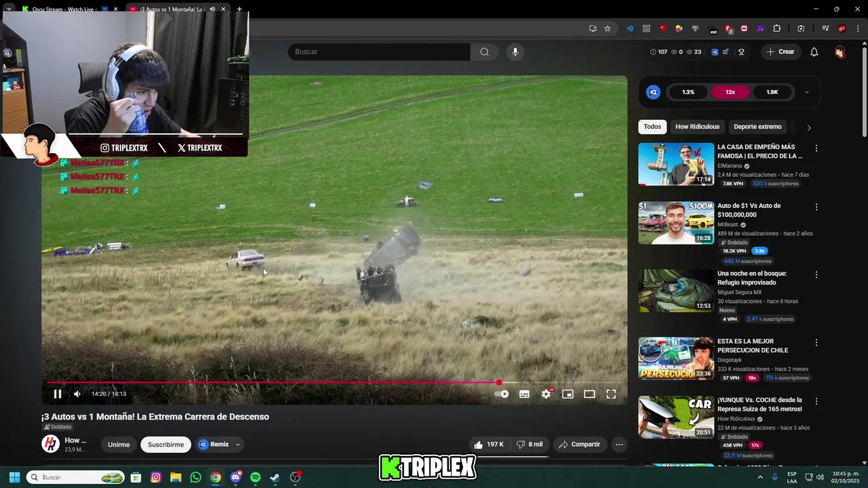This screenshot has width=868, height=488.
Task: Pause the YouTube video
Action: click(x=58, y=394)
